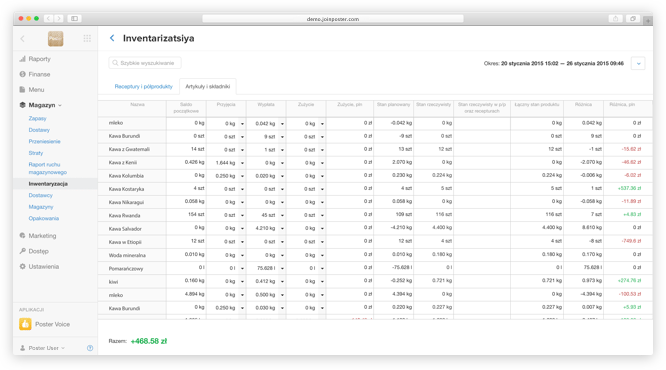Click the Poster User avatar icon
The image size is (666, 370).
(x=23, y=348)
